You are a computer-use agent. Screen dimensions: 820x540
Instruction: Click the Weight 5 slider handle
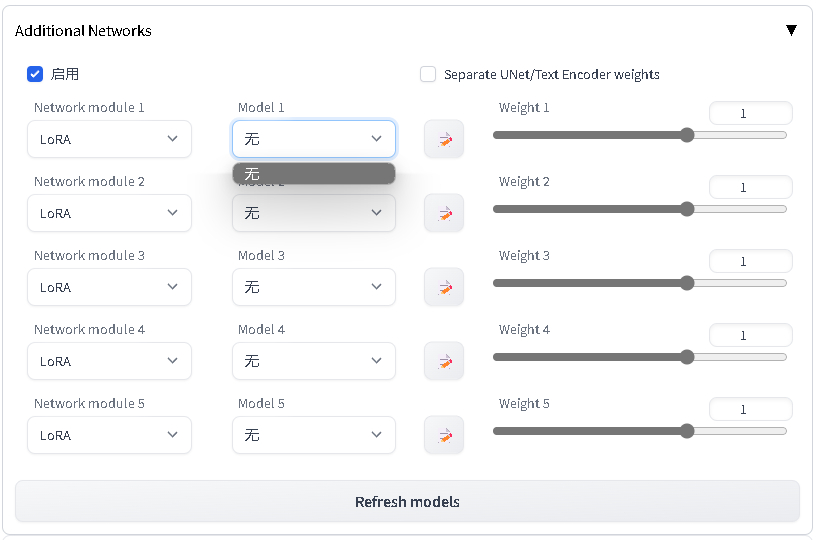(687, 431)
